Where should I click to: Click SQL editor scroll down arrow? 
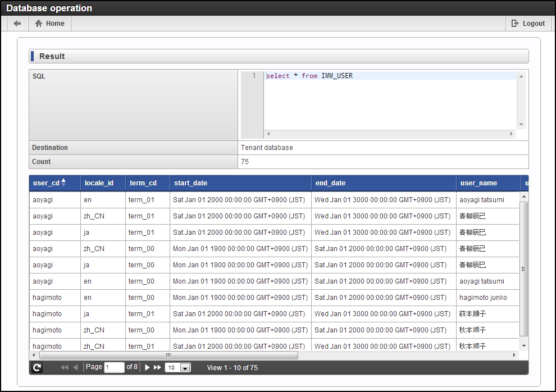(521, 125)
